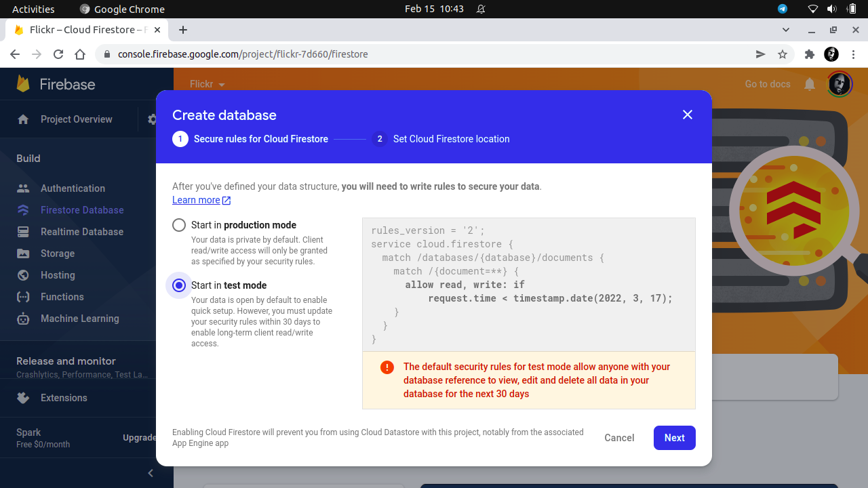Click the Realtime Database icon
The width and height of the screenshot is (868, 488).
(x=23, y=232)
